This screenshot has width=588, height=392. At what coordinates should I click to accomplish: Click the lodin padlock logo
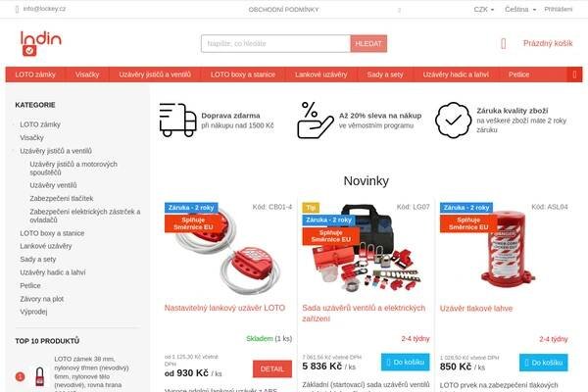41,43
